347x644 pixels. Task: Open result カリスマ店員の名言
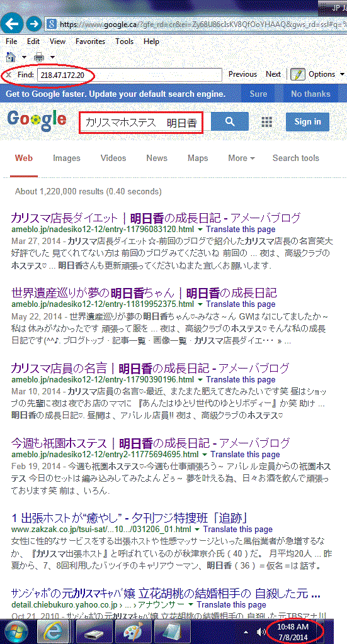pyautogui.click(x=150, y=369)
